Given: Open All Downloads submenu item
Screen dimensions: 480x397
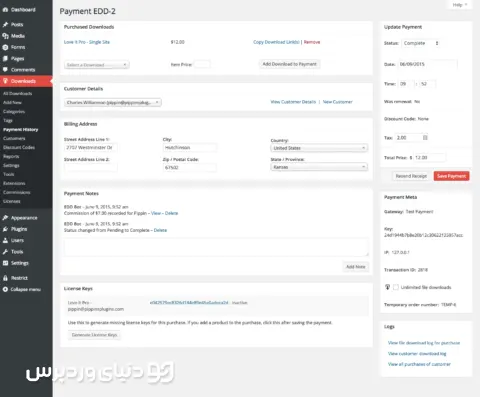Looking at the screenshot, I should click(x=17, y=93).
